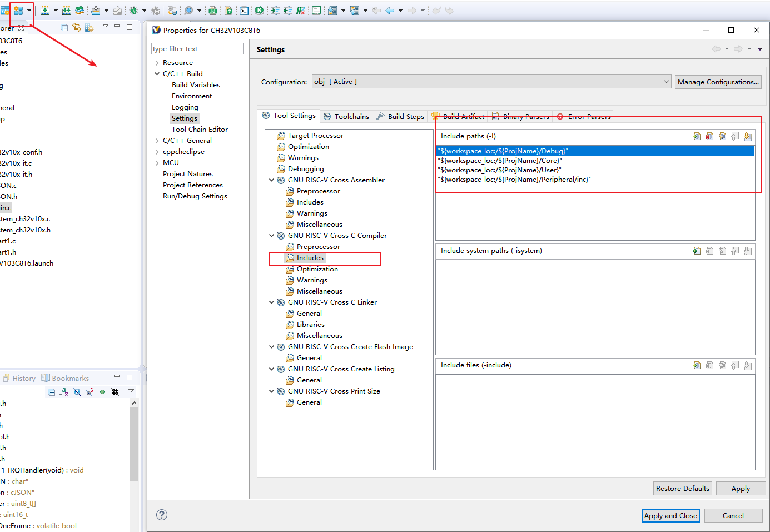Open the Environment page in properties tree
Viewport: 770px width, 532px height.
[x=192, y=96]
